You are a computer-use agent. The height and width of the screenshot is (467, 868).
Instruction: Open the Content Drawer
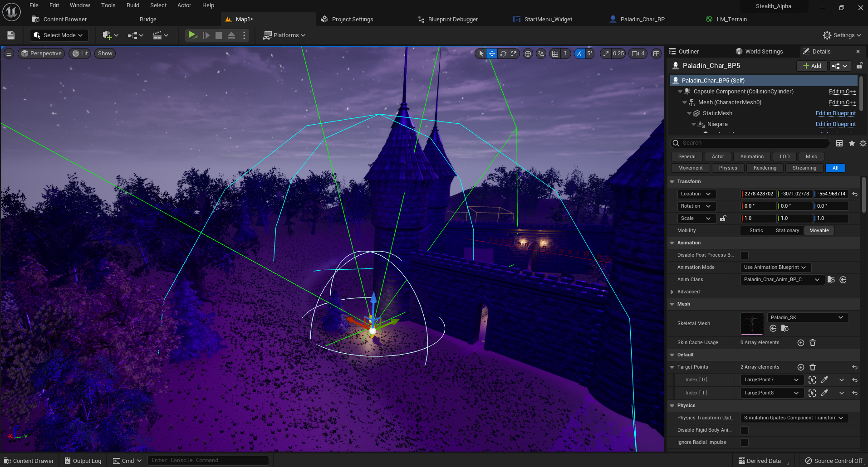pyautogui.click(x=29, y=461)
